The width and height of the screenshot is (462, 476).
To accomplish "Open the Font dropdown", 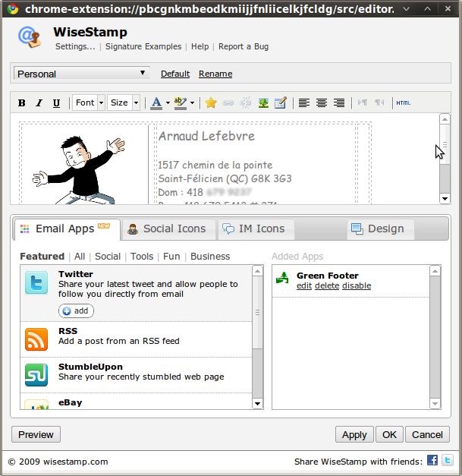I will 89,103.
